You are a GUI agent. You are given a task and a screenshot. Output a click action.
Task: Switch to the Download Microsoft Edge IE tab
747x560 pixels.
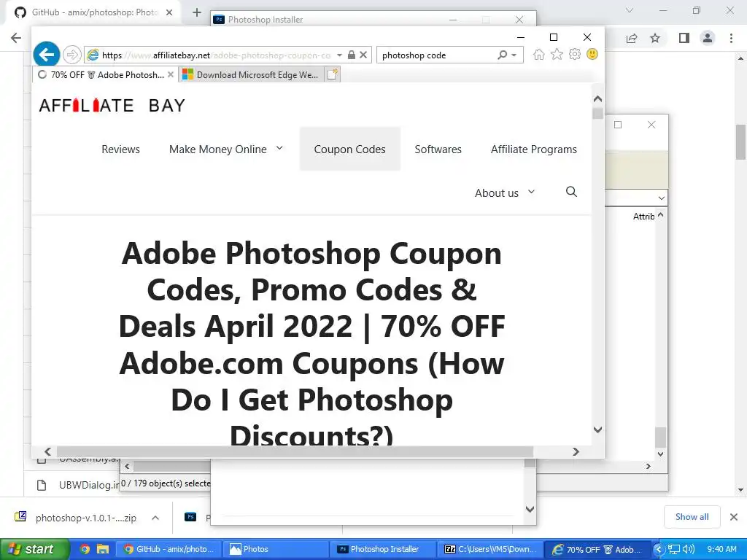click(x=251, y=74)
